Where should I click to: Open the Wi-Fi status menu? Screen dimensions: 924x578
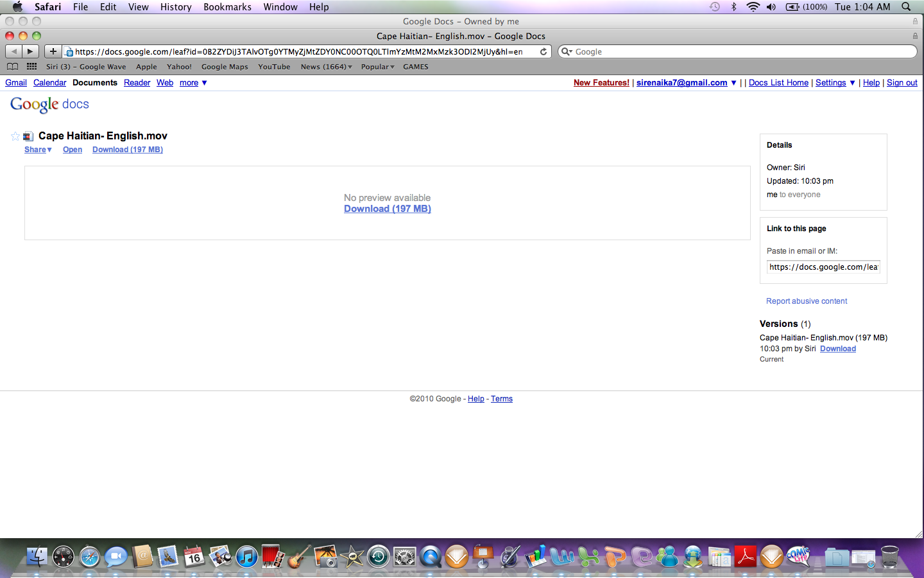753,7
